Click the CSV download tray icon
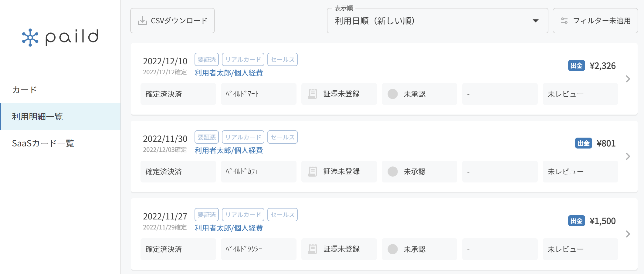Screen dimensions: 644x274 142,21
